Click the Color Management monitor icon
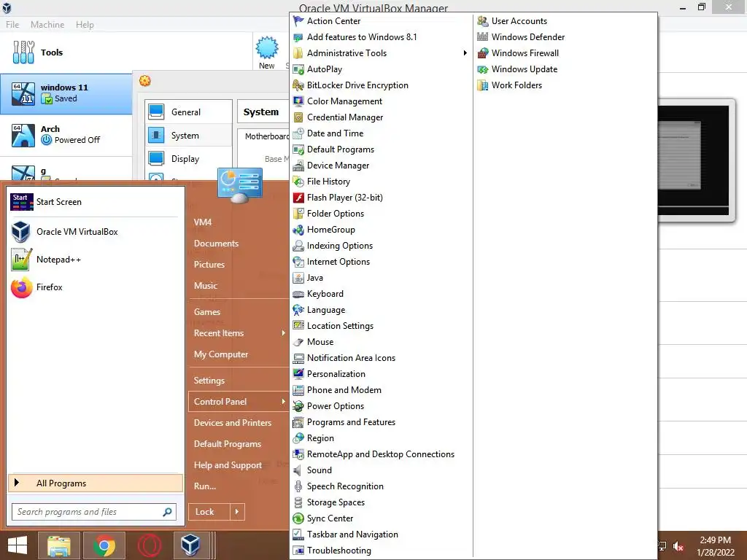 click(x=298, y=101)
